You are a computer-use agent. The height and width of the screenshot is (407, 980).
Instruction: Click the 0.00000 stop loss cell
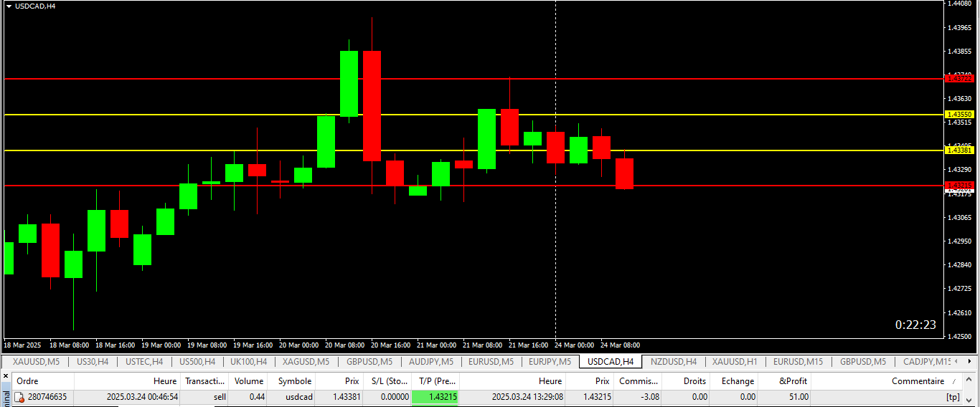click(395, 397)
